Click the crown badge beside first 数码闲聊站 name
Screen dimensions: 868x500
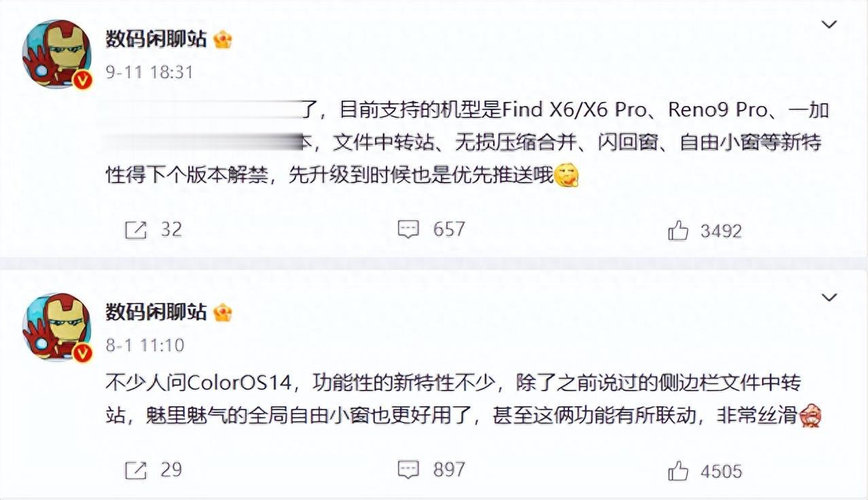[223, 40]
